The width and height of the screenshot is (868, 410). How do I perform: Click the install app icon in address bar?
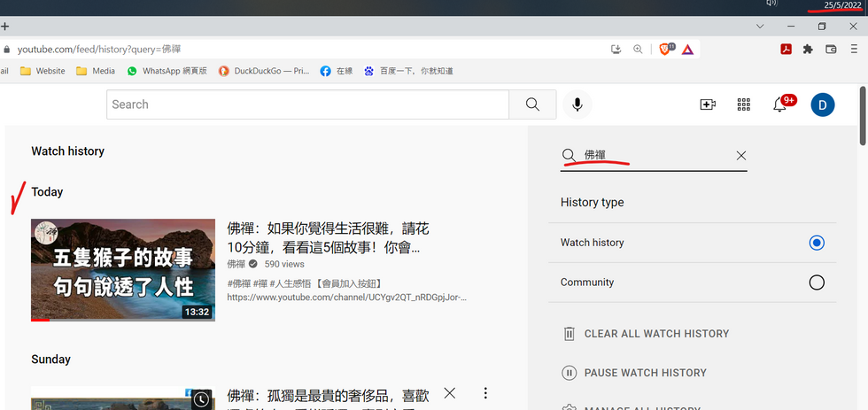(616, 50)
